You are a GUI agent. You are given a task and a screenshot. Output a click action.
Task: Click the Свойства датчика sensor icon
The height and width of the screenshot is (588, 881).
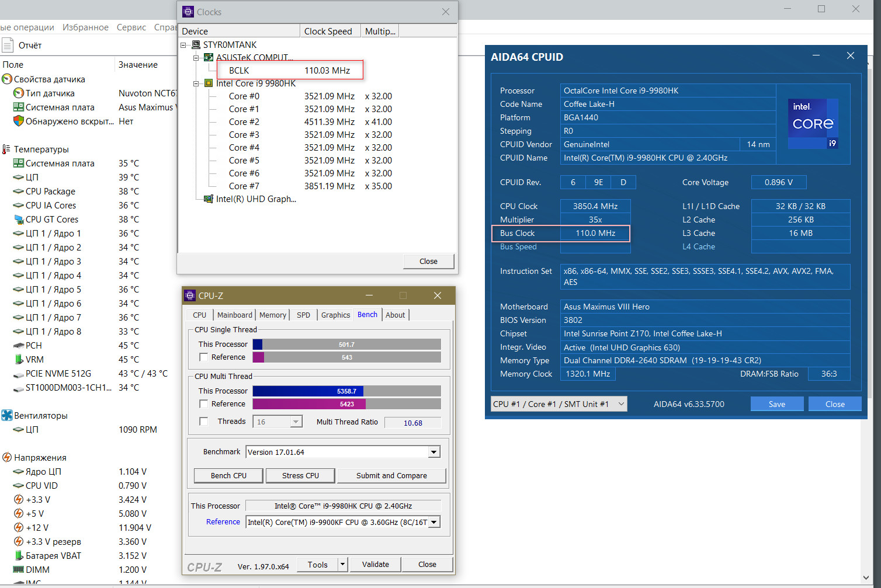point(7,79)
